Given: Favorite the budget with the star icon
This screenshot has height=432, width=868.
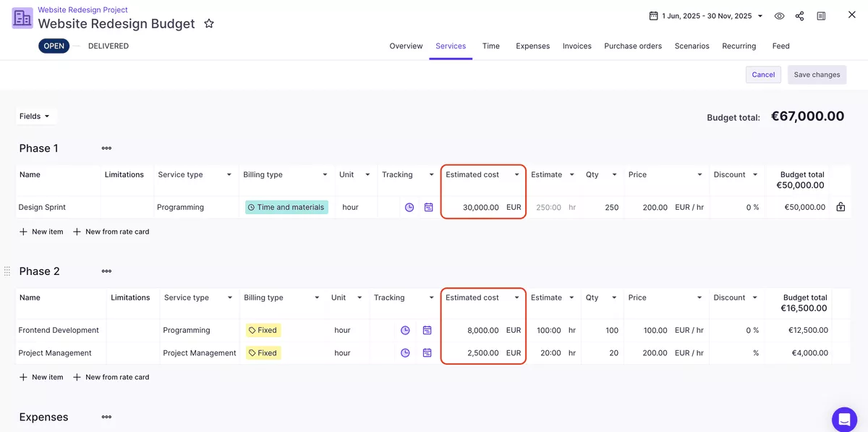Looking at the screenshot, I should (209, 24).
